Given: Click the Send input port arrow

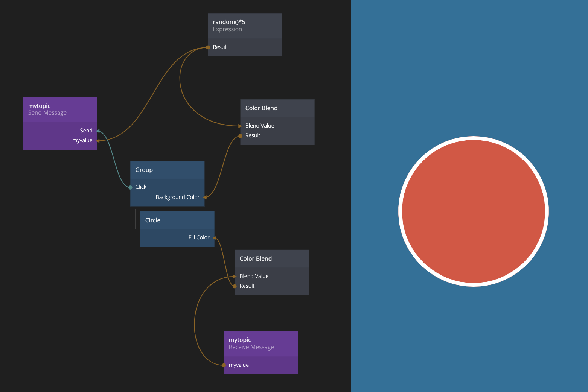Looking at the screenshot, I should [x=97, y=131].
